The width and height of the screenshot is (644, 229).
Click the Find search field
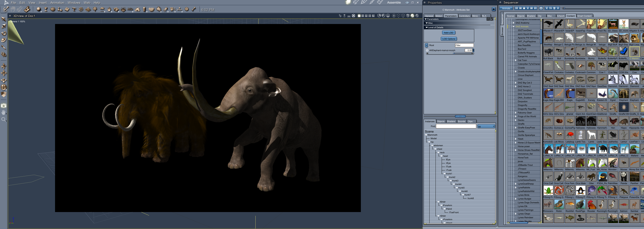pos(456,126)
